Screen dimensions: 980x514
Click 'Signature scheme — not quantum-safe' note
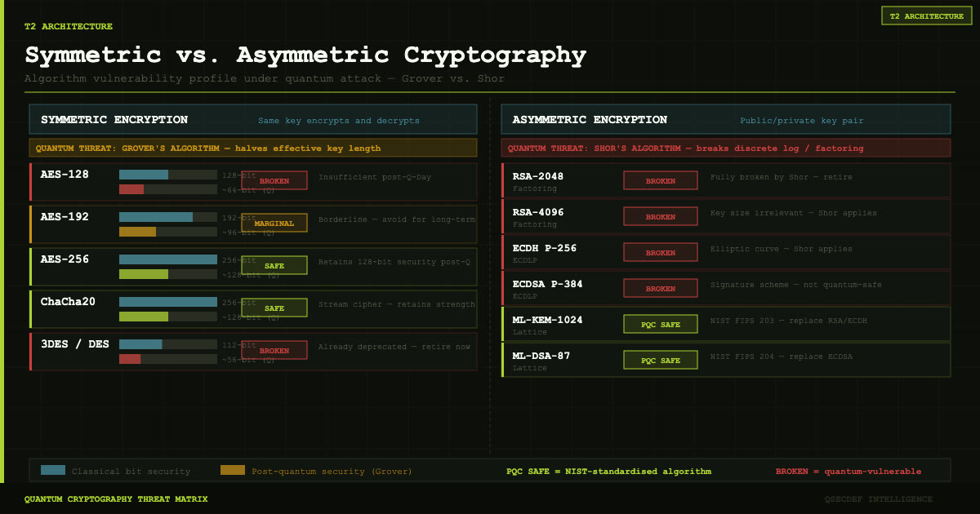point(796,285)
